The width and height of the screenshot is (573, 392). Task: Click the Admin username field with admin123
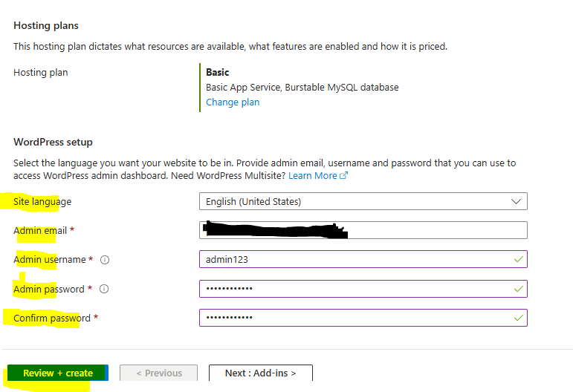click(363, 259)
